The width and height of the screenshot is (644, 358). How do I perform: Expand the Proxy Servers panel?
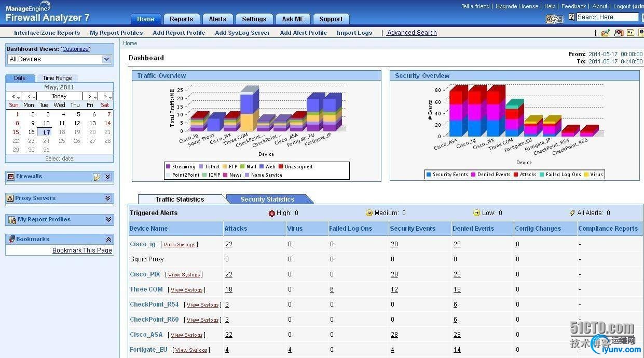coord(108,198)
